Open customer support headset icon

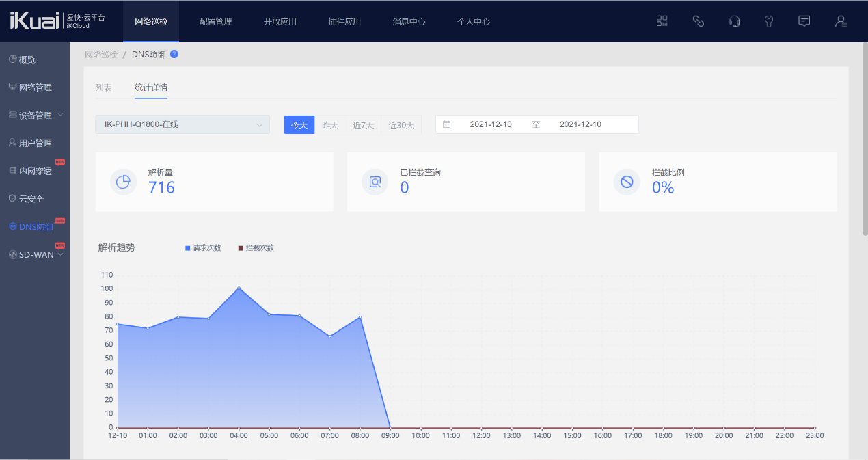734,21
